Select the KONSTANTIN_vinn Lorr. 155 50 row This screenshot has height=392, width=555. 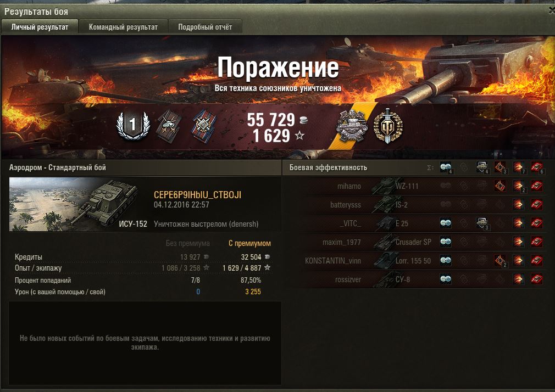[x=422, y=261]
